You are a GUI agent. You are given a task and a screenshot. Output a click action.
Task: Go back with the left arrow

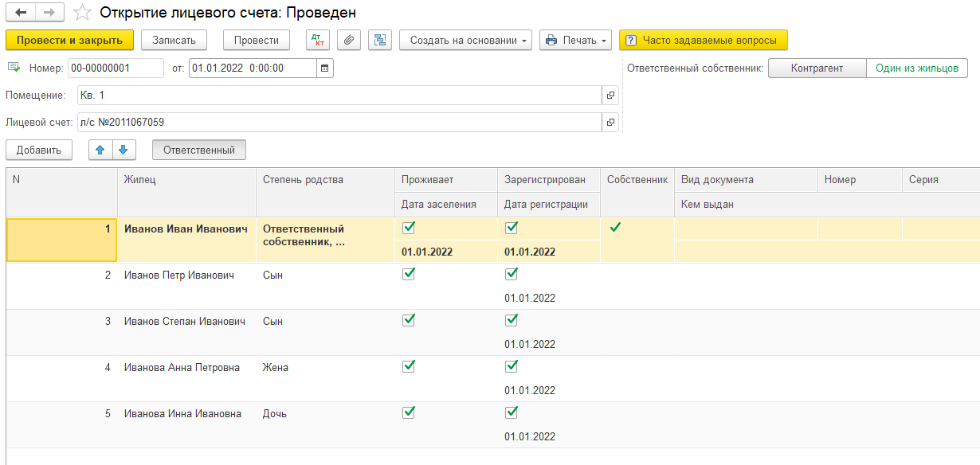pos(21,13)
